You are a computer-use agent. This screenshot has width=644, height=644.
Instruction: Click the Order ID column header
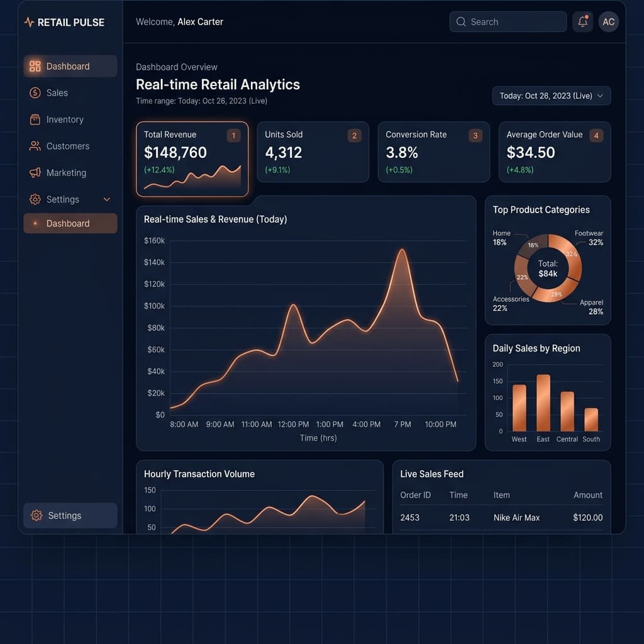click(x=415, y=495)
